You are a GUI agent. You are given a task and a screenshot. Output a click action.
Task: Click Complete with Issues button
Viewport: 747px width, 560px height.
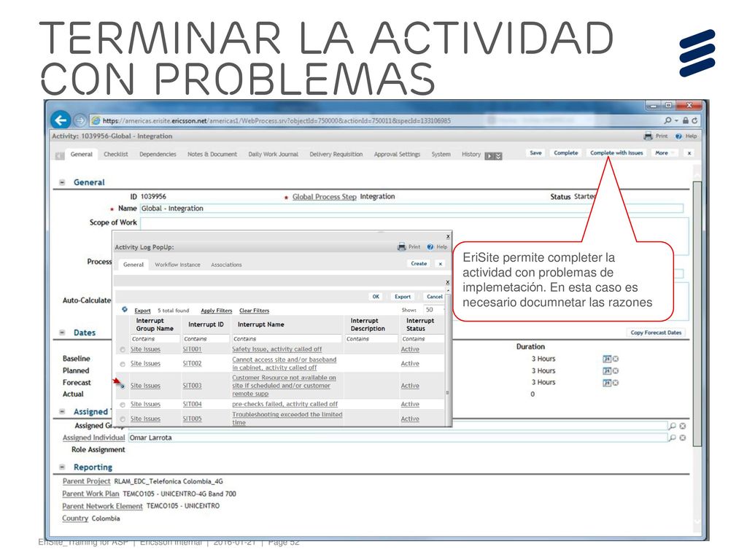[616, 153]
